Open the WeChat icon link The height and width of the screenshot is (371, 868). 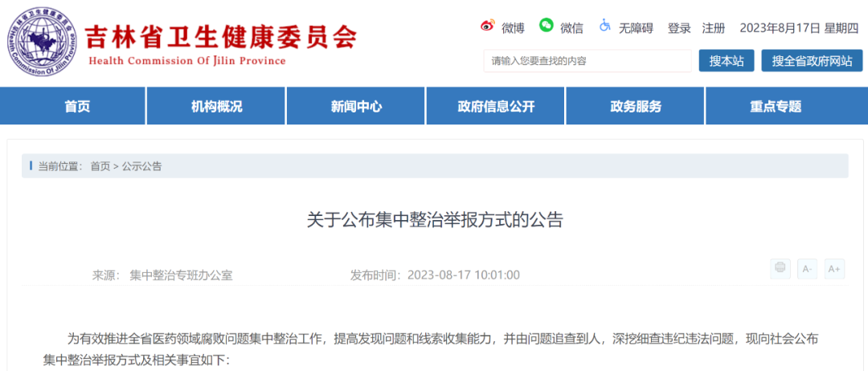[547, 26]
